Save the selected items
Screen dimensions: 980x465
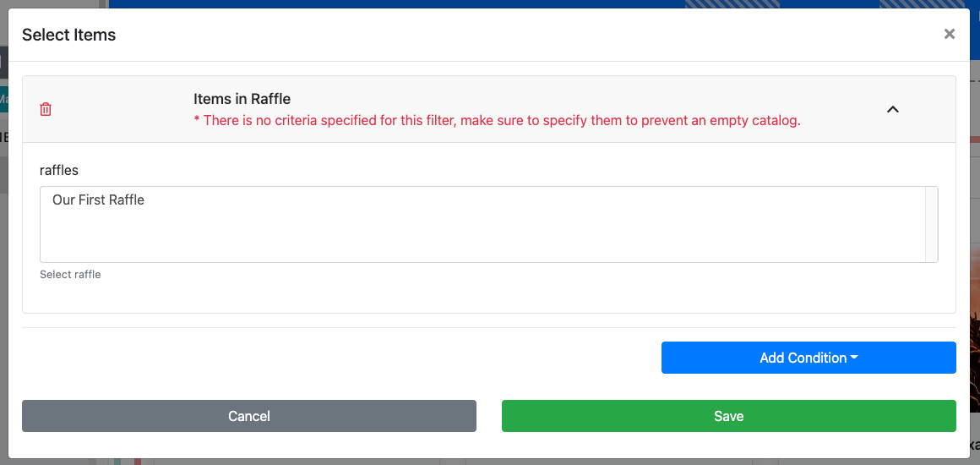coord(728,416)
